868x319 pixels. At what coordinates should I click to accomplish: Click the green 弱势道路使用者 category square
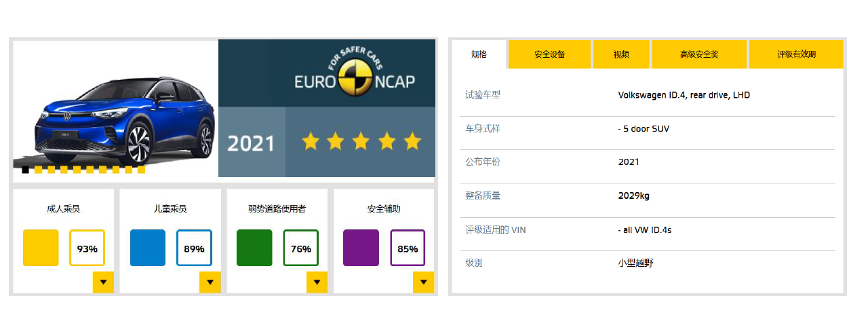click(254, 248)
